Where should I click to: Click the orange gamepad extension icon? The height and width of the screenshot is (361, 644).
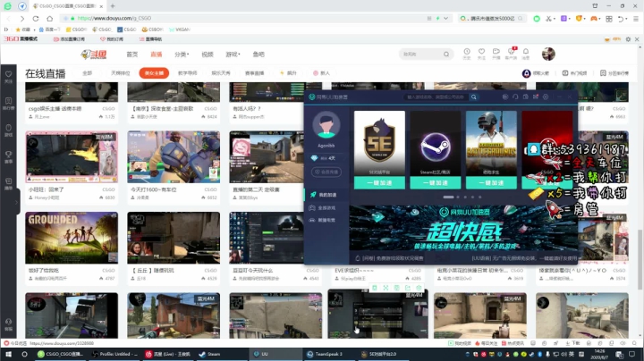click(594, 19)
